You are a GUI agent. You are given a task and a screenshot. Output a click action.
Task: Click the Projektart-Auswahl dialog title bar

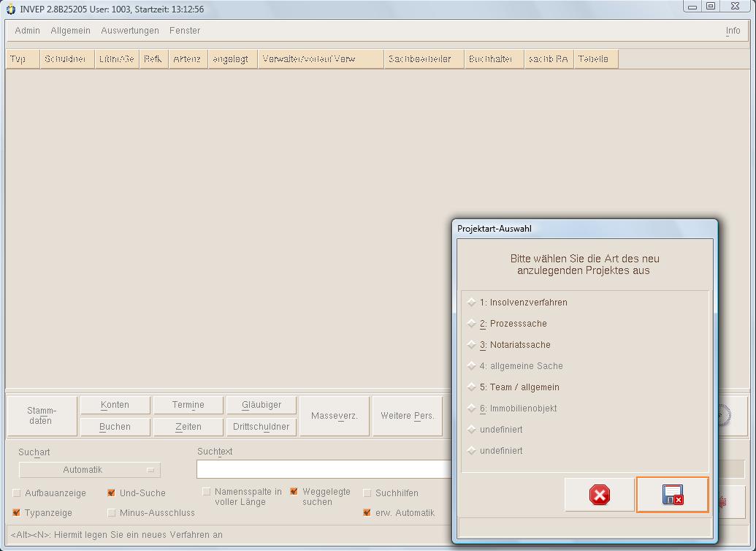(584, 229)
